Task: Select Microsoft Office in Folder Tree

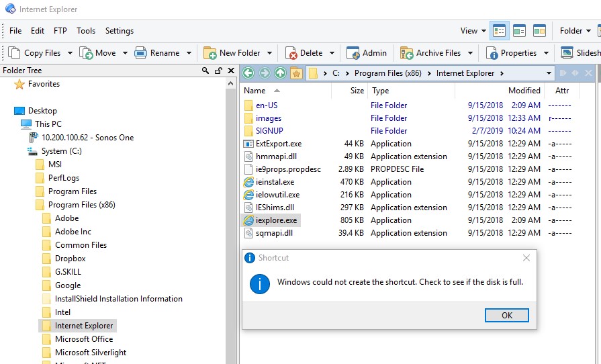Action: pyautogui.click(x=84, y=339)
